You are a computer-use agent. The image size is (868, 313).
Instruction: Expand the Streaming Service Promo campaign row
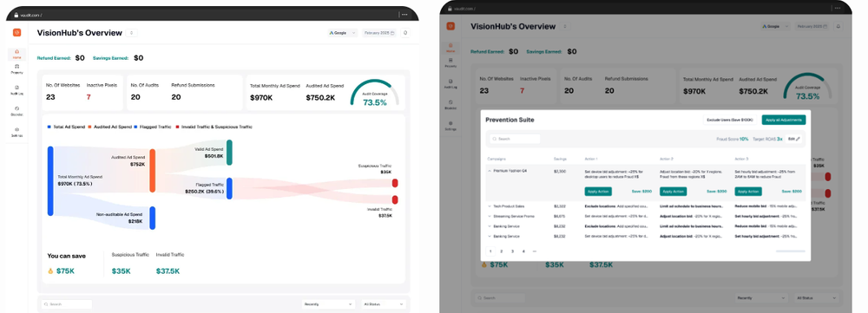pos(490,216)
